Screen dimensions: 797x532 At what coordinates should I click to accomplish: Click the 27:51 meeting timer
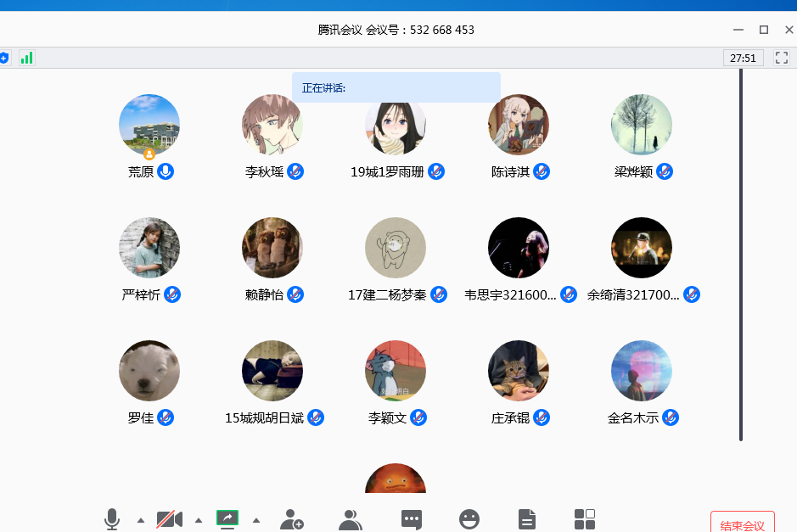(x=743, y=58)
